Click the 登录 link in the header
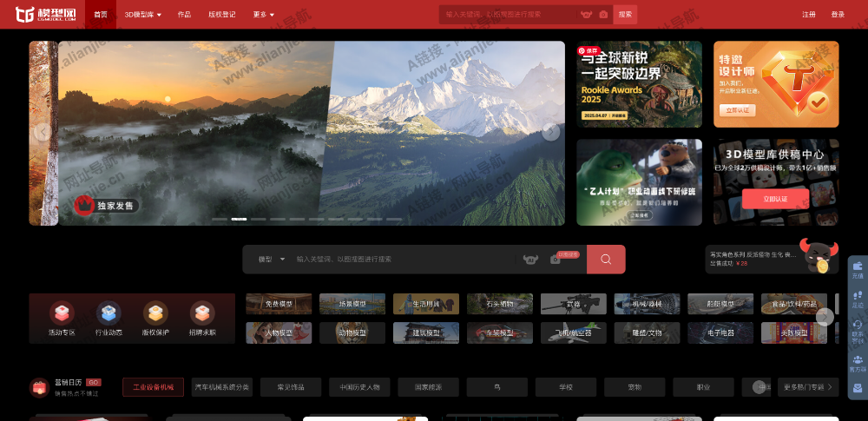This screenshot has height=421, width=868. tap(837, 15)
